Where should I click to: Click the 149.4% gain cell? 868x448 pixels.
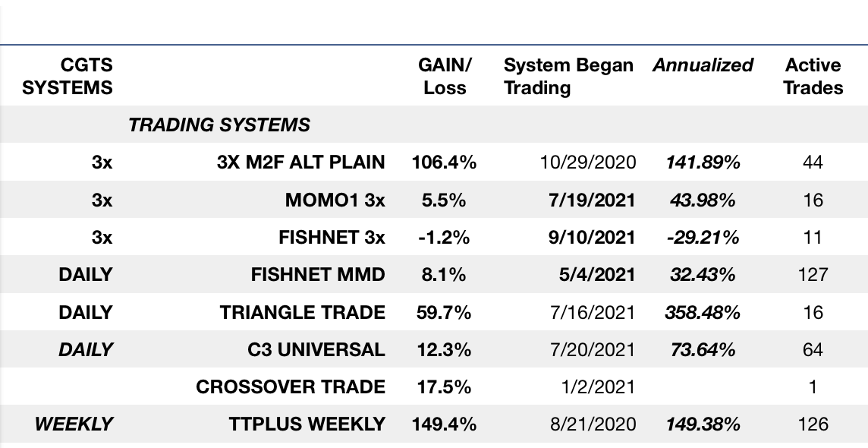click(444, 424)
